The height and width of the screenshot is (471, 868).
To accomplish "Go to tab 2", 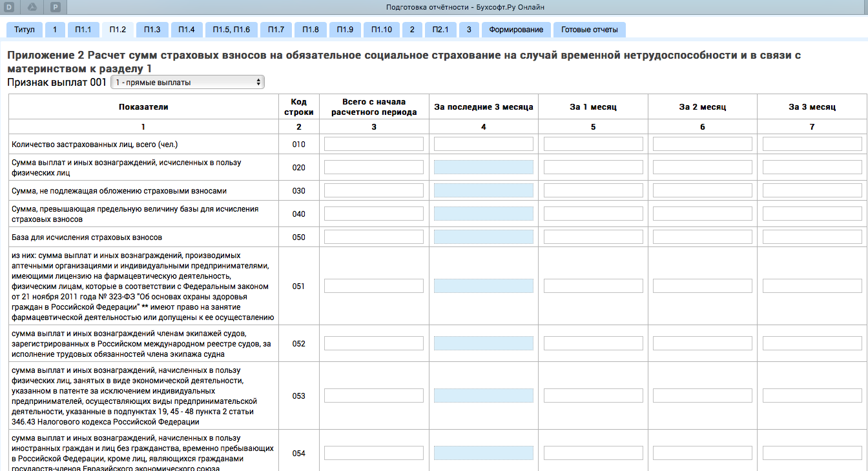I will coord(412,30).
